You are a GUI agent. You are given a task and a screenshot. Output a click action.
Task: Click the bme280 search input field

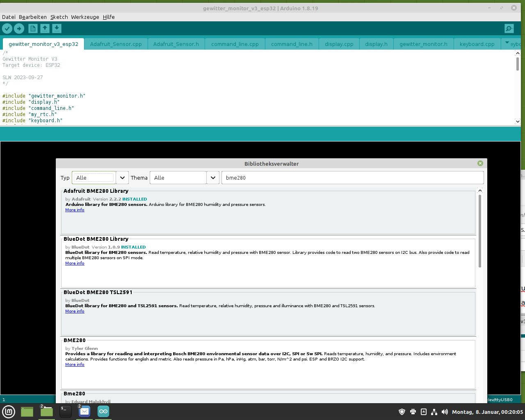click(353, 178)
